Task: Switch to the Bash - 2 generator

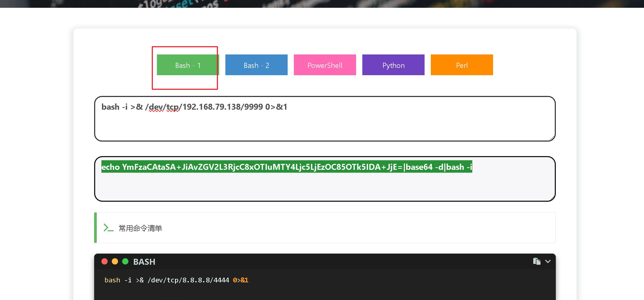Action: coord(256,65)
